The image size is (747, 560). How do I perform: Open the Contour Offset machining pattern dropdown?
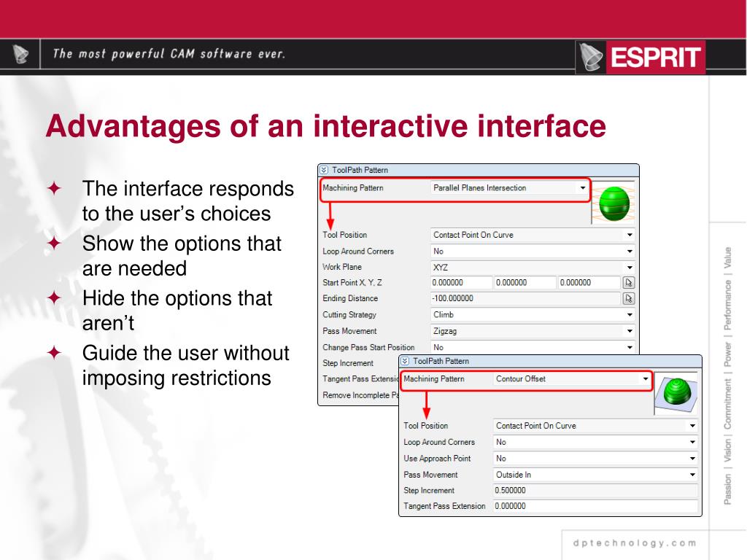646,379
